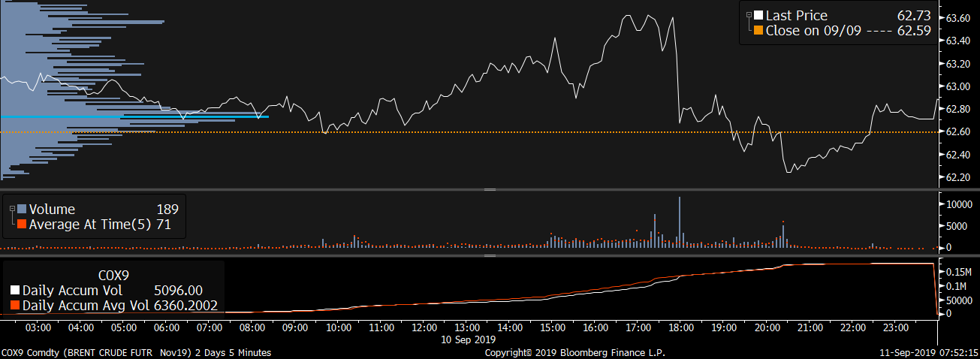The image size is (980, 359).
Task: Click the blue horizontal volume-profile line
Action: 134,116
